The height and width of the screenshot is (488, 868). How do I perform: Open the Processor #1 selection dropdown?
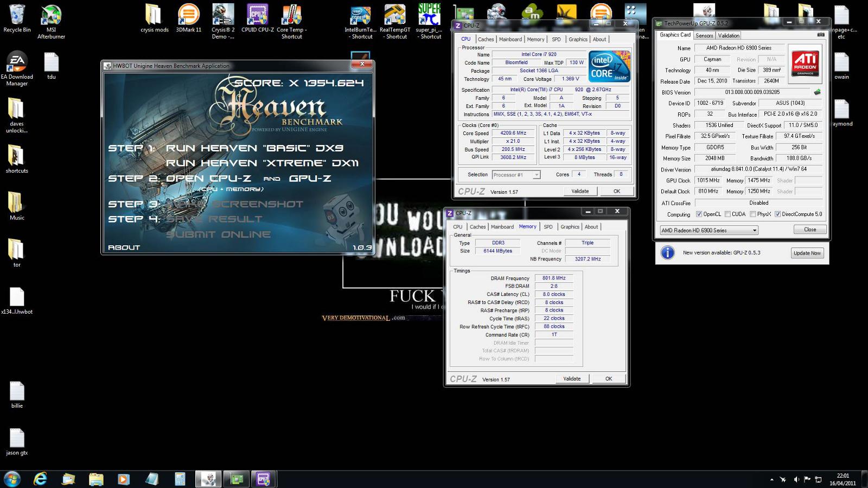tap(516, 175)
